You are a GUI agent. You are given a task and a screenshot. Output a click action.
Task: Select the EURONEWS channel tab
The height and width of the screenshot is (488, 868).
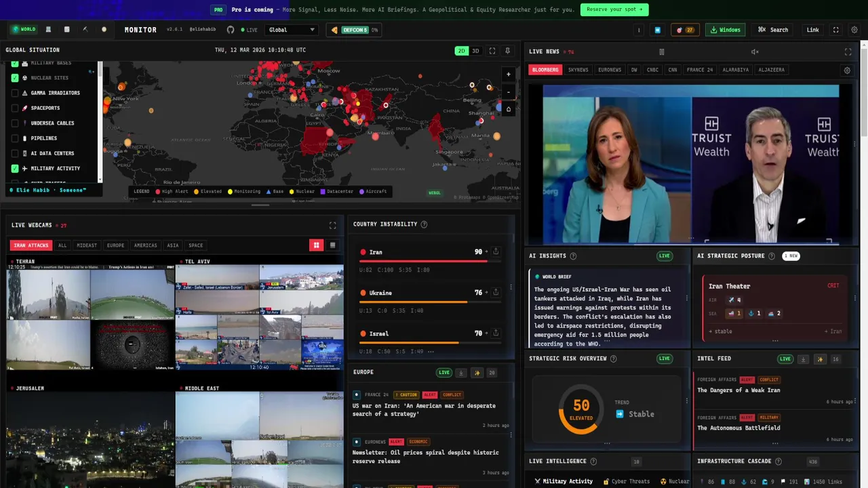point(610,70)
